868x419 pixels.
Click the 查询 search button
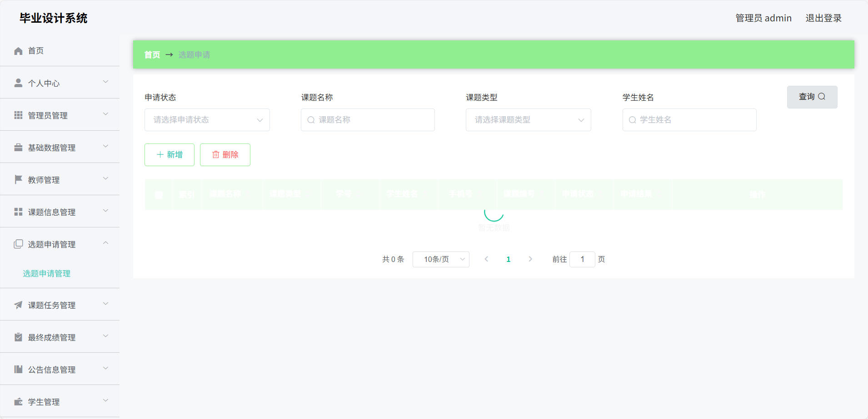812,97
